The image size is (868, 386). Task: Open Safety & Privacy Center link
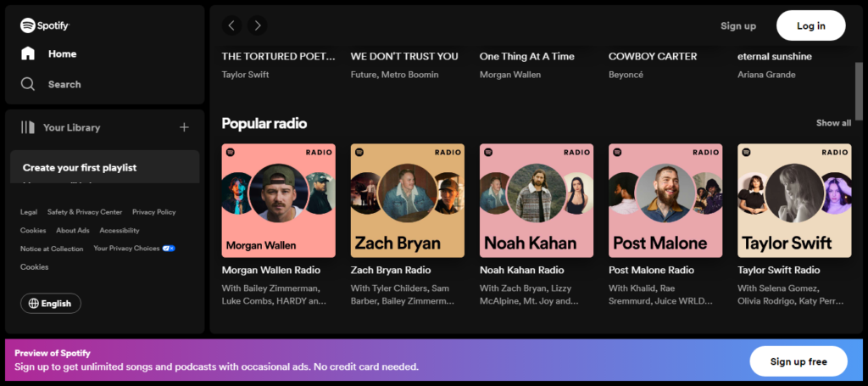point(85,212)
